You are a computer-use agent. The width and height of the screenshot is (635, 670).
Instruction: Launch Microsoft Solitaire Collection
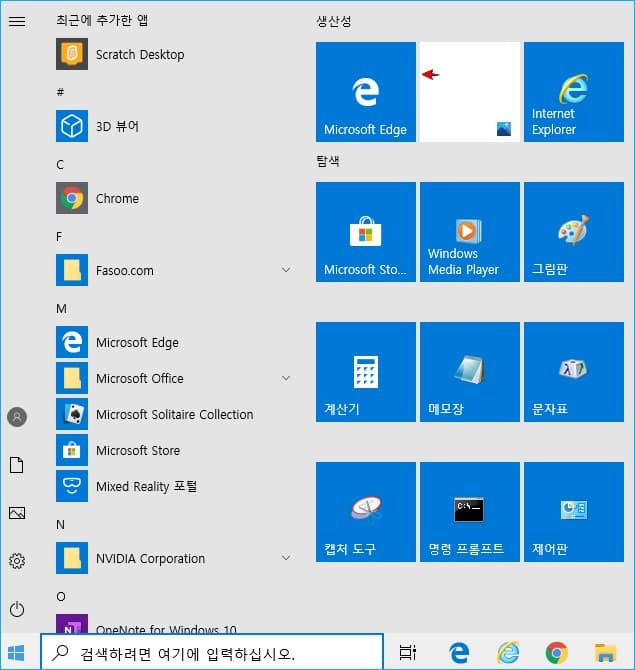tap(175, 414)
